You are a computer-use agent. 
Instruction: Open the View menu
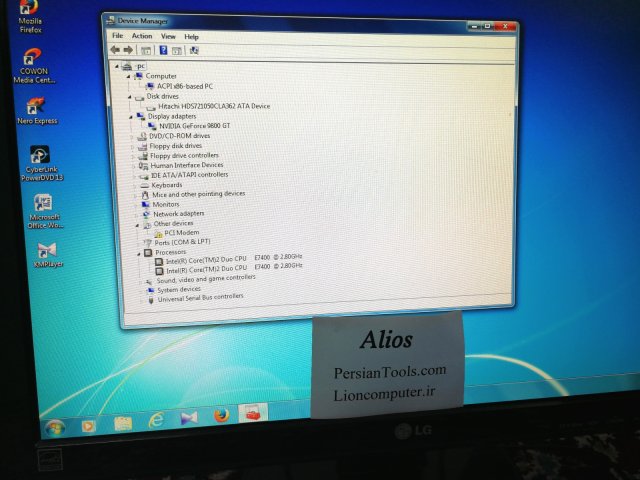(168, 36)
